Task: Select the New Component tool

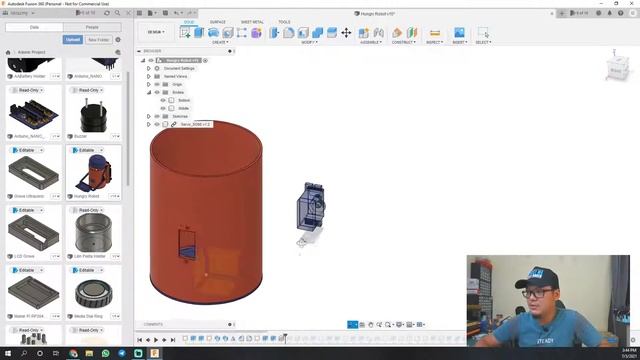Action: tap(363, 33)
